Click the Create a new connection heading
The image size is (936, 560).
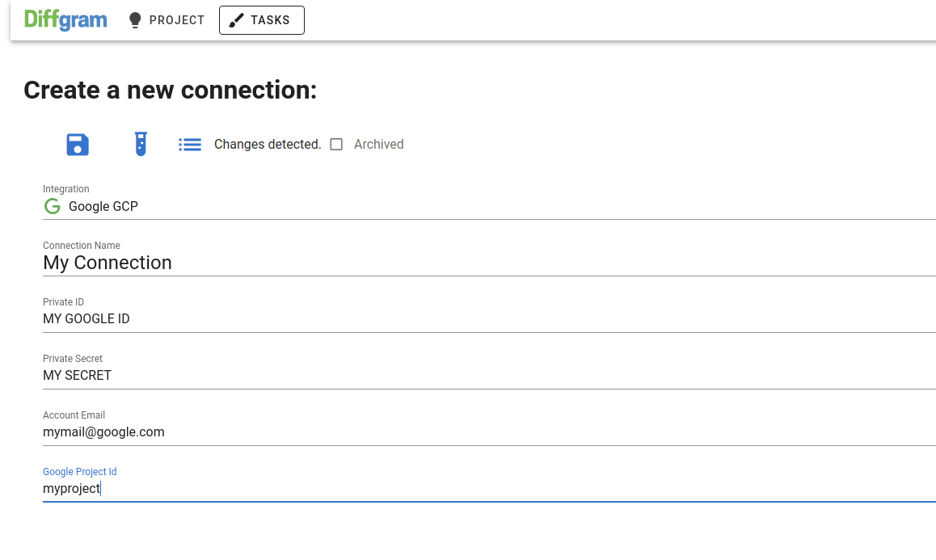click(x=170, y=91)
